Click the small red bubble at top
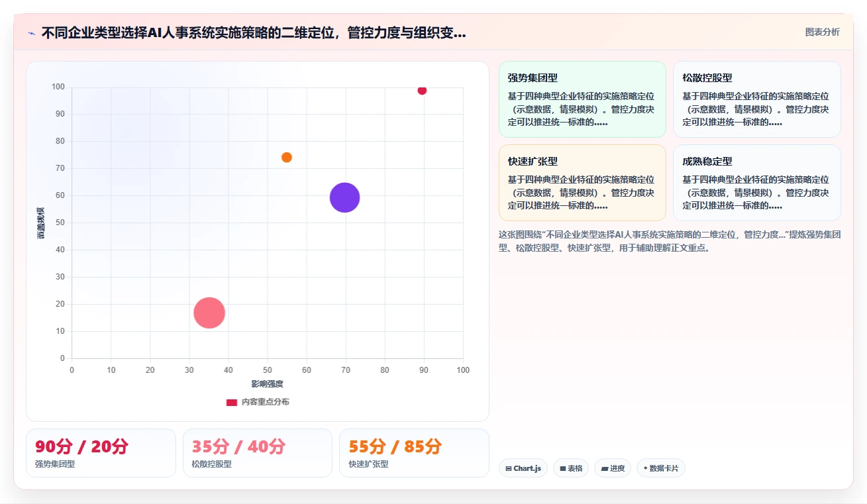The image size is (867, 504). click(x=422, y=90)
